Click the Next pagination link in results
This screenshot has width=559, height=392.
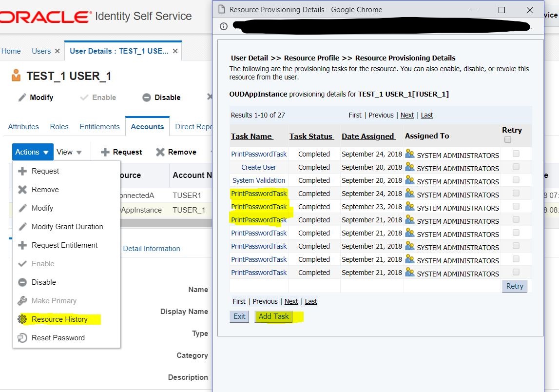click(x=407, y=115)
